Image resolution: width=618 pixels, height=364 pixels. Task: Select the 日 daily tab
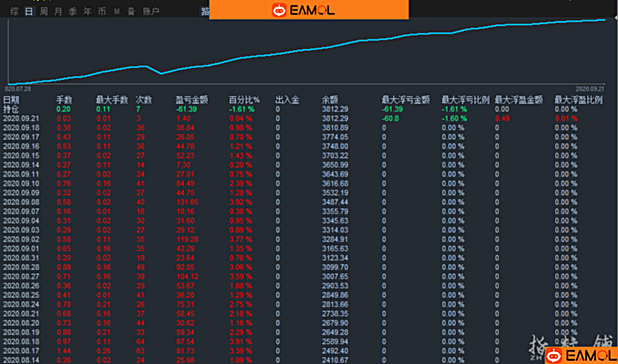[29, 11]
